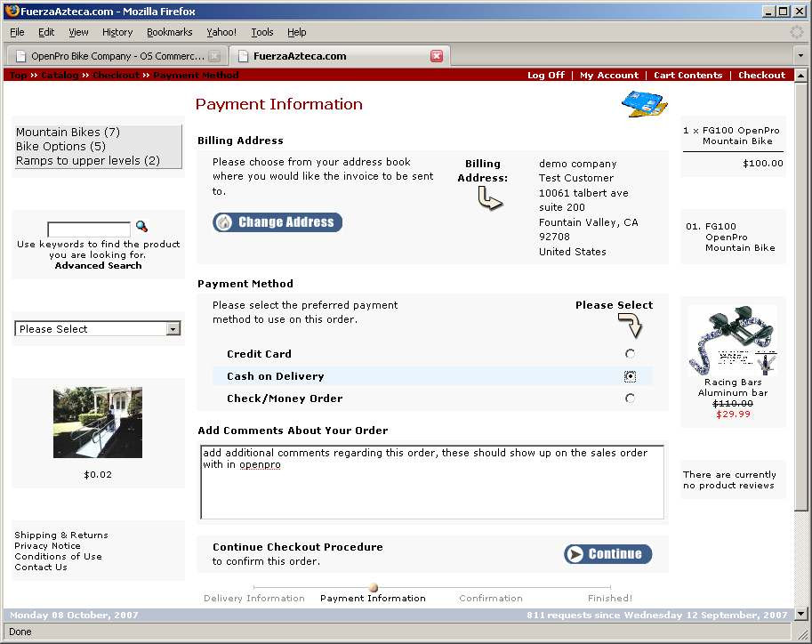Choose Check/Money Order payment method
Image resolution: width=812 pixels, height=644 pixels.
(x=630, y=398)
